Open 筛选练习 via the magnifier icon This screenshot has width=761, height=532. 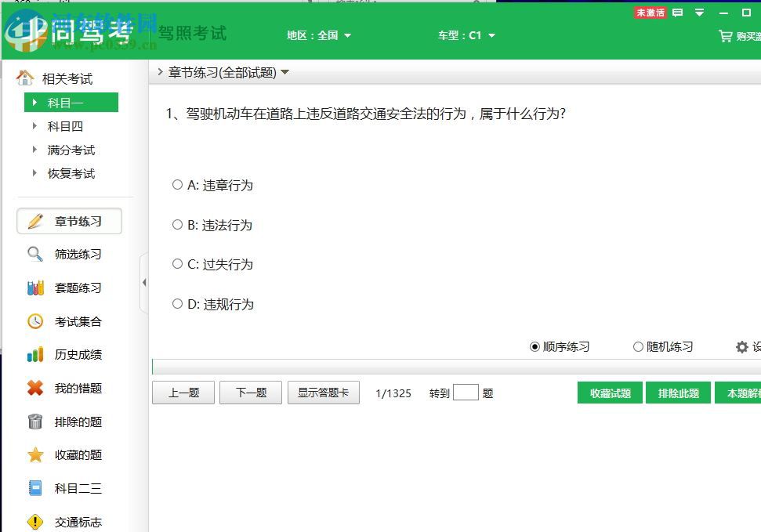point(34,254)
